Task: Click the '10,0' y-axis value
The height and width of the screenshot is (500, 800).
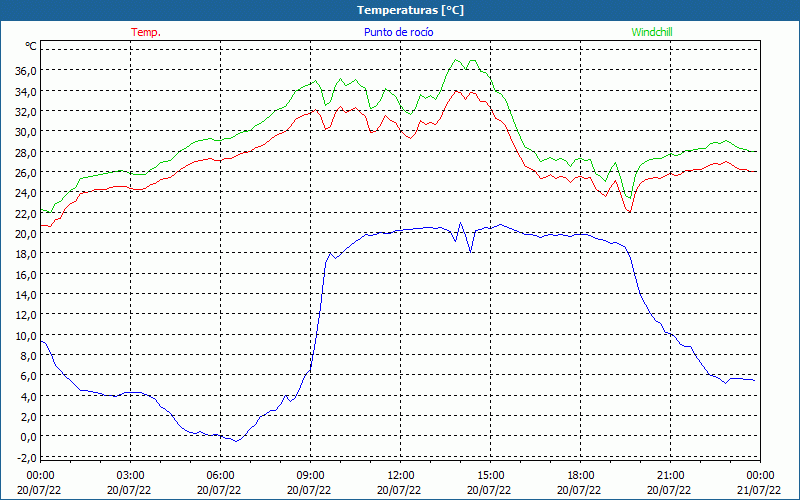Action: point(27,335)
